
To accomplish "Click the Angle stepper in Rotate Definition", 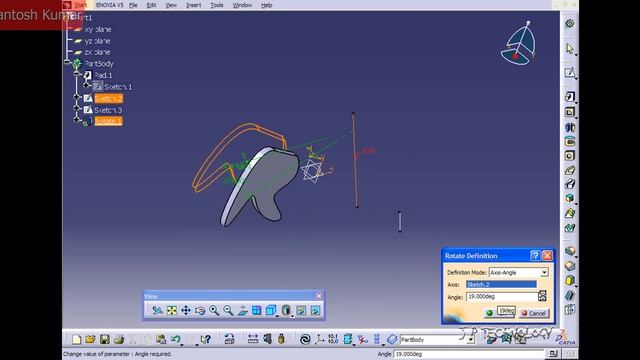I will tap(542, 296).
